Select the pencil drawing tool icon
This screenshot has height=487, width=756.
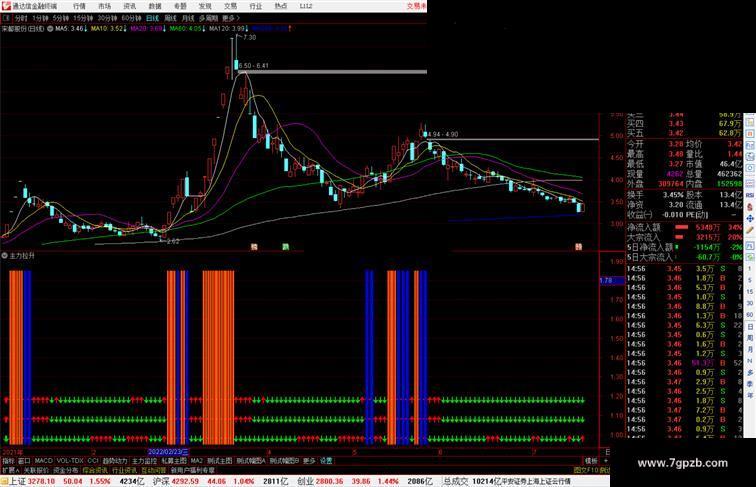(750, 230)
